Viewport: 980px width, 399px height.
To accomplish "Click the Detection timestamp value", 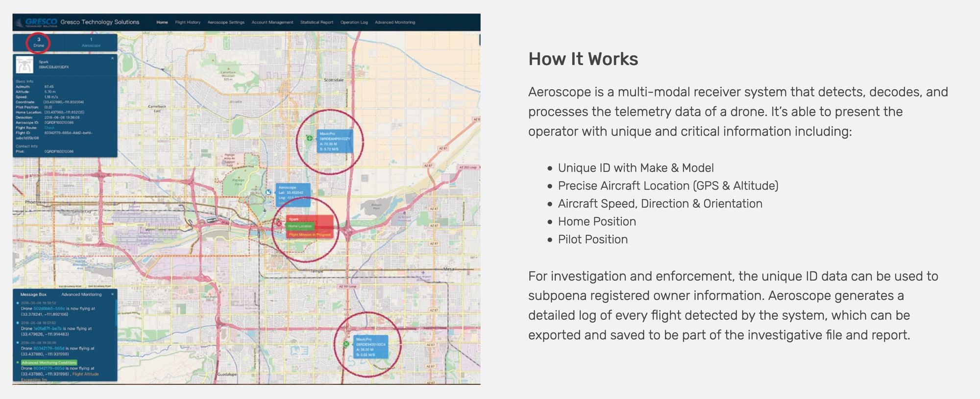I will 62,117.
